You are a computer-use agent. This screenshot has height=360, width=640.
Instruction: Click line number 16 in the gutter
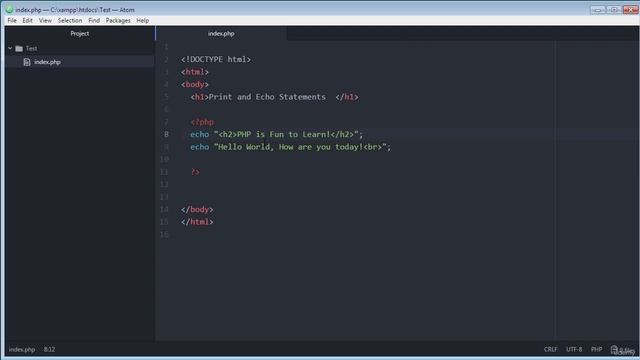[164, 234]
